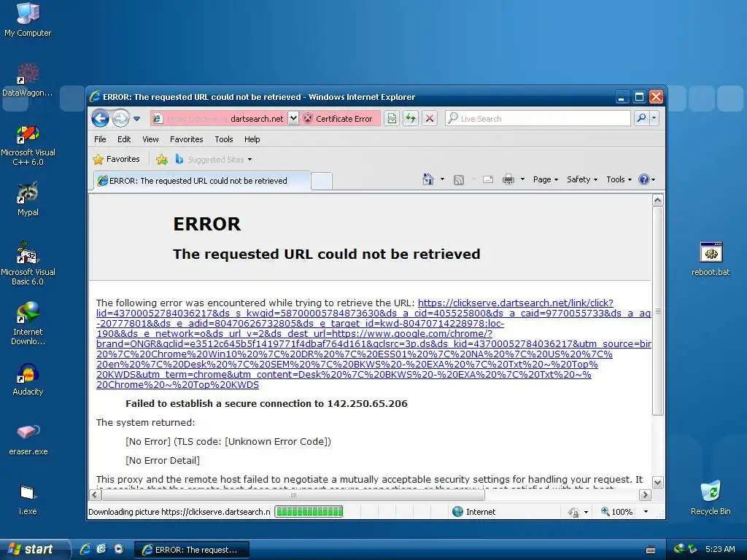This screenshot has height=560, width=747.
Task: Click the horizontal scrollbar right arrow
Action: (x=645, y=495)
